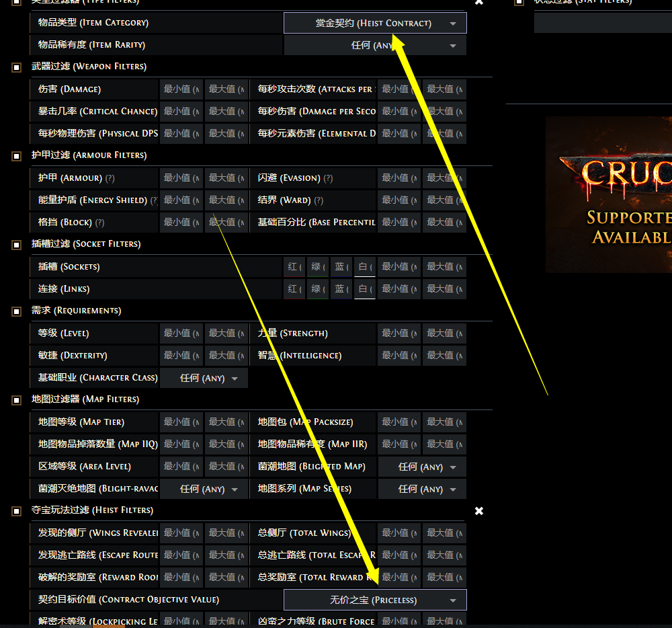672x628 pixels.
Task: Collapse the Weapon Filters section header
Action: [x=89, y=67]
